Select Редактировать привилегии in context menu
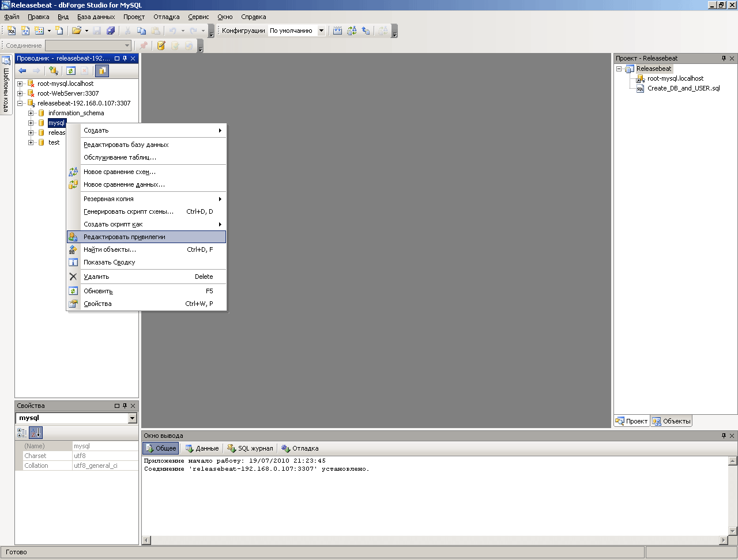 pos(146,237)
